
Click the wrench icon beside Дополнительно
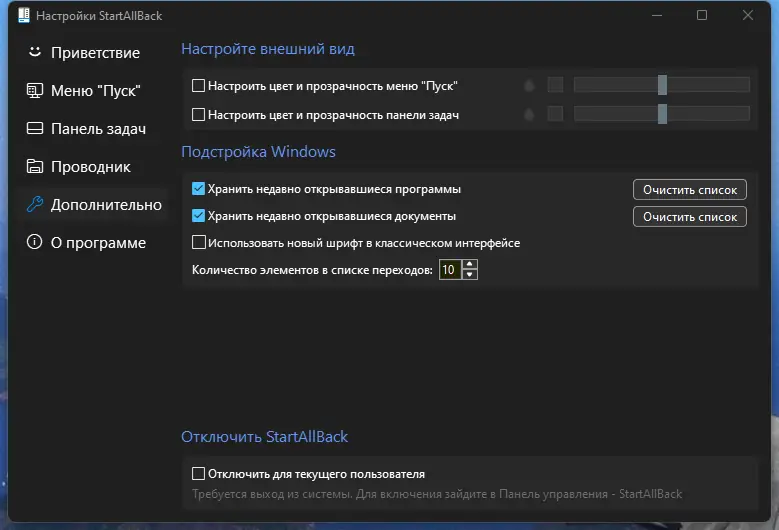(x=35, y=204)
